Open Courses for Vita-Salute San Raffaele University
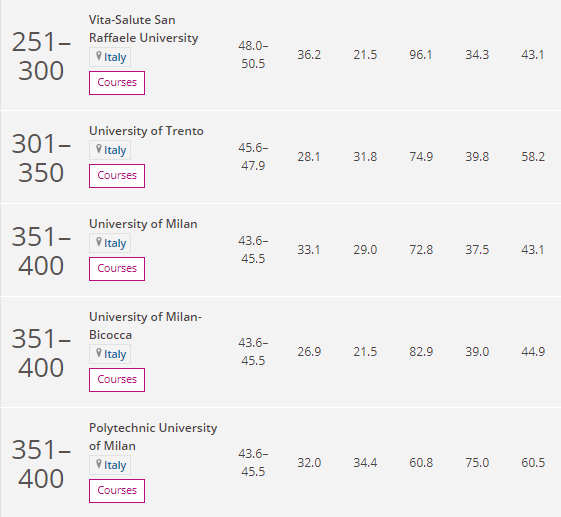This screenshot has width=561, height=517. pos(117,83)
